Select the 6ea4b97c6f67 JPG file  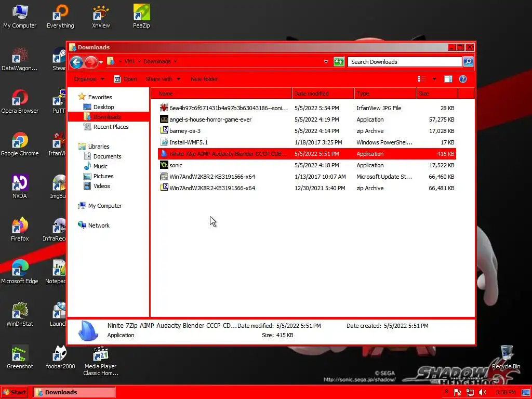click(x=307, y=108)
